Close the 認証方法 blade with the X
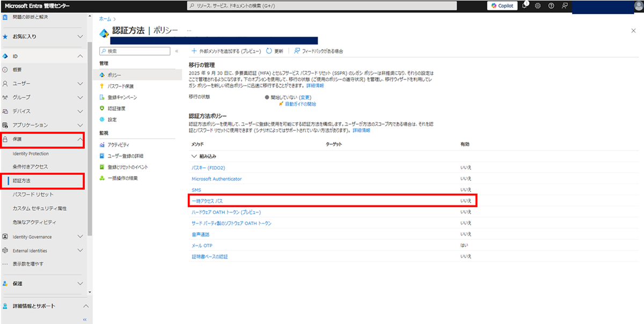 tap(633, 31)
